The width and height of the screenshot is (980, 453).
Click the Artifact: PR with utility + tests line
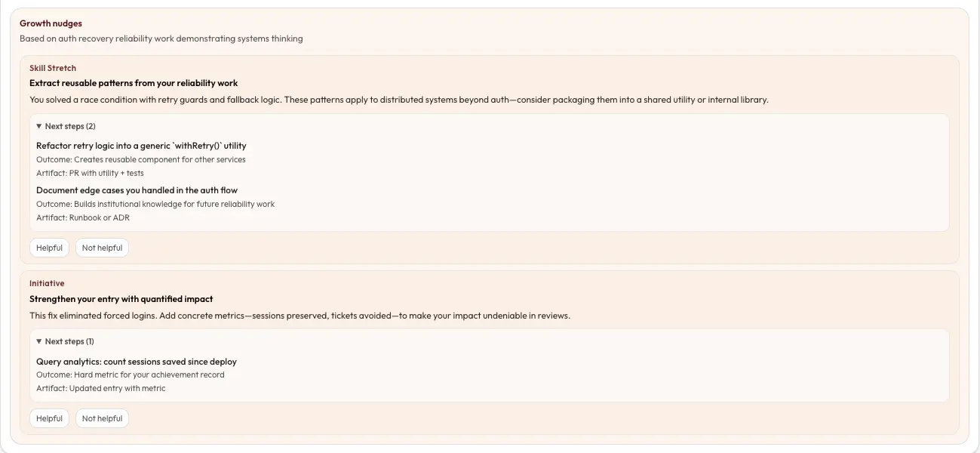point(90,174)
